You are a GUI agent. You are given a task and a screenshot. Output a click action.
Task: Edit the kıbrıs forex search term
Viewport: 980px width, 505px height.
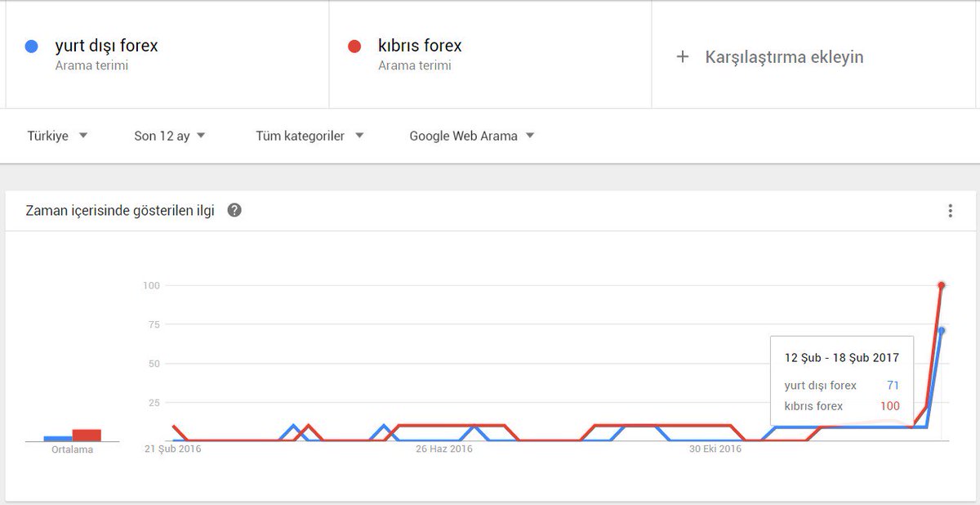pos(420,46)
